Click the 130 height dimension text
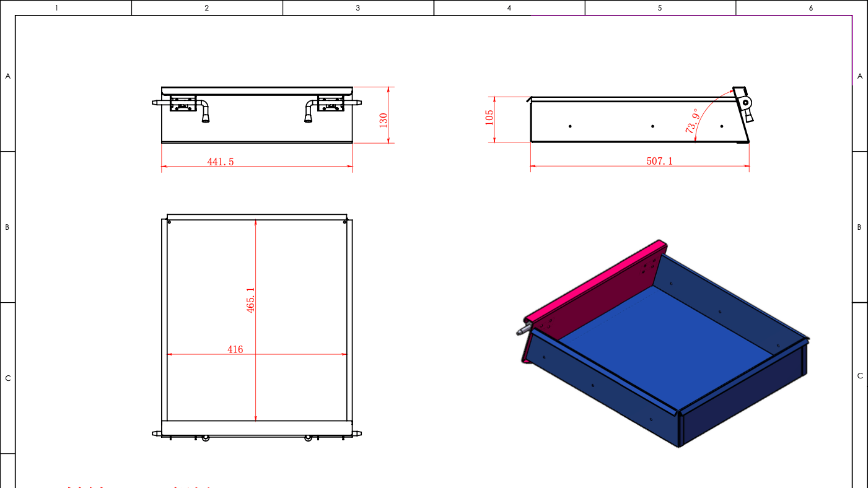 pyautogui.click(x=384, y=120)
